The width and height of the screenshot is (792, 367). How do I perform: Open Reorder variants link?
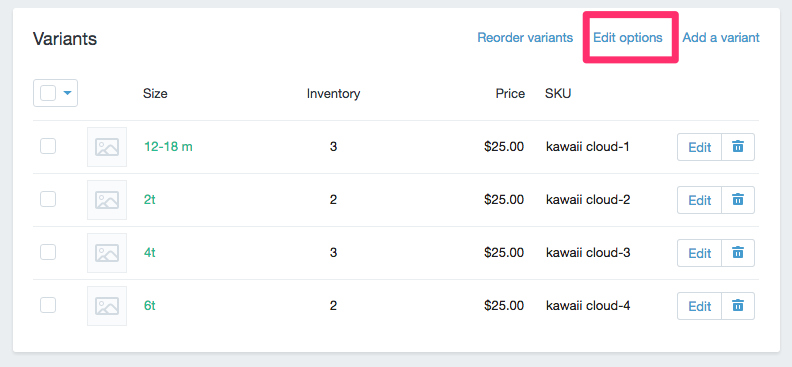525,38
